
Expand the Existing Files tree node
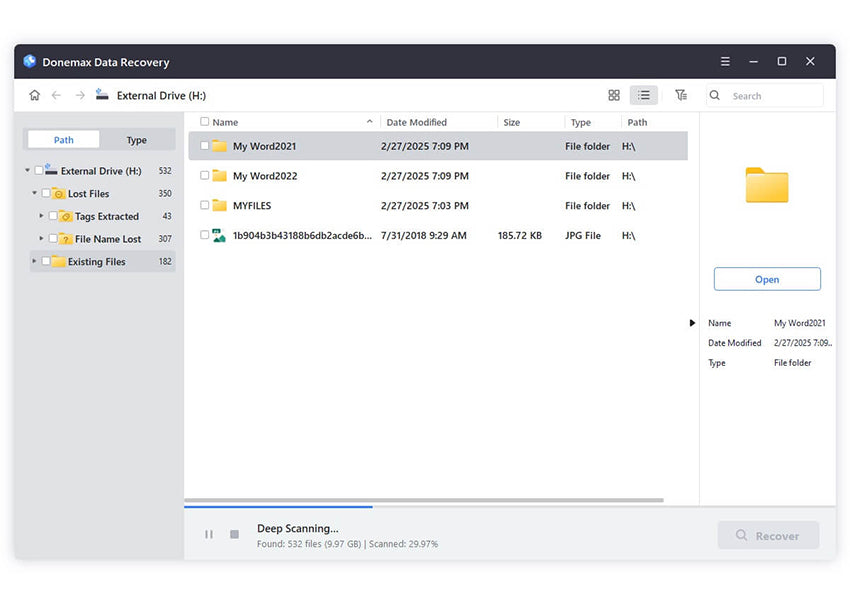pyautogui.click(x=34, y=261)
